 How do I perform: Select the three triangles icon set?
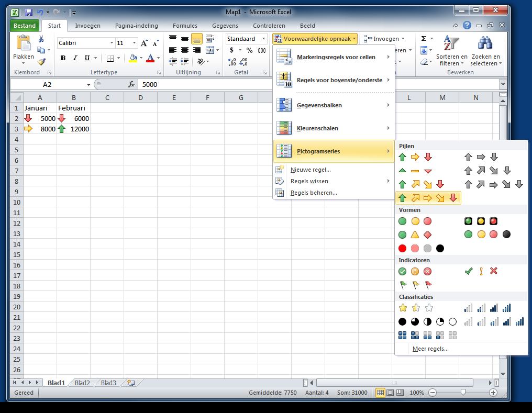point(415,171)
